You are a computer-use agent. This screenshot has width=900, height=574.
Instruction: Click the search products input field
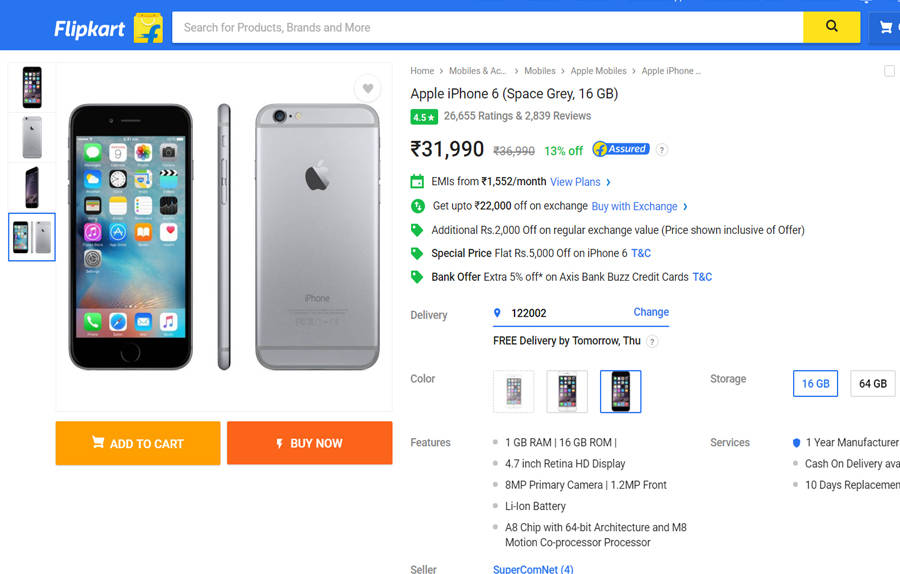point(487,27)
